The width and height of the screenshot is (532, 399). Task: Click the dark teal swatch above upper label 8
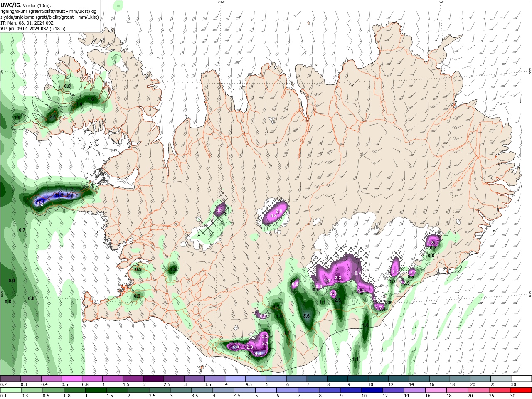pyautogui.click(x=337, y=379)
